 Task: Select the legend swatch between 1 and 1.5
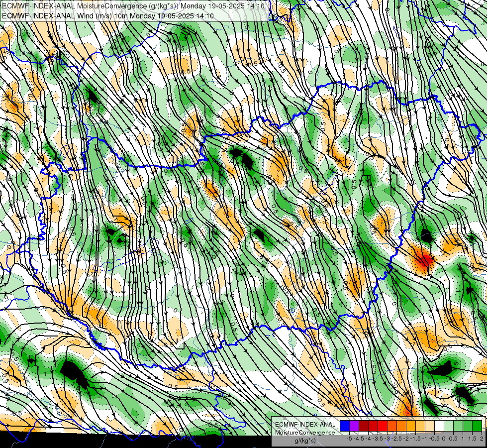[x=468, y=426]
